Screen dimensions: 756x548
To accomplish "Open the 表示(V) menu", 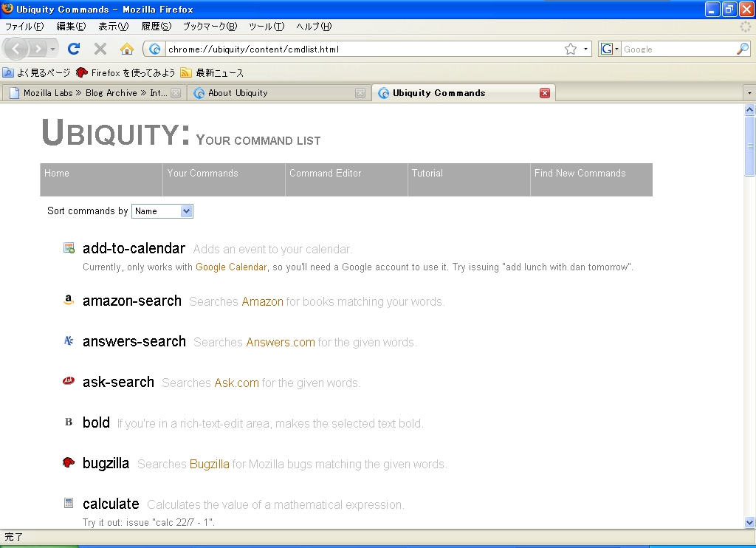I will click(113, 27).
